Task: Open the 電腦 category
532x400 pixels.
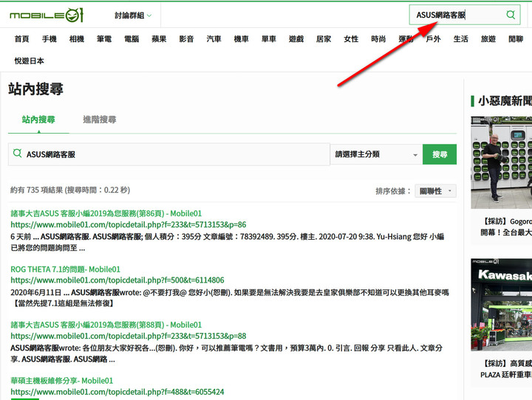Action: point(132,39)
